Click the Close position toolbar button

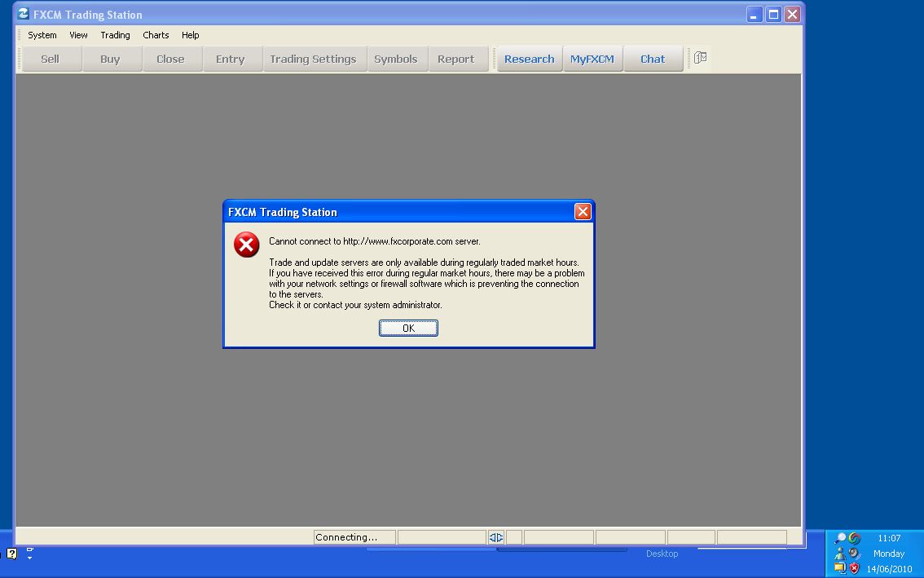[x=171, y=59]
